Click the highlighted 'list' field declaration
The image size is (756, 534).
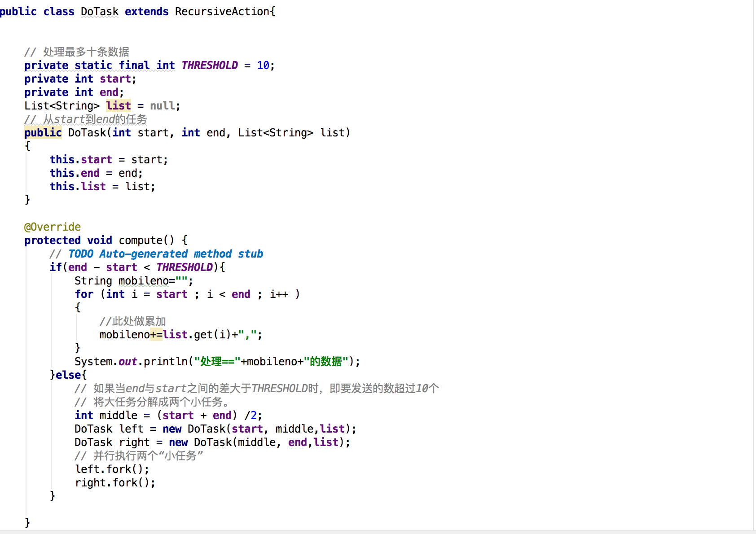pos(119,106)
